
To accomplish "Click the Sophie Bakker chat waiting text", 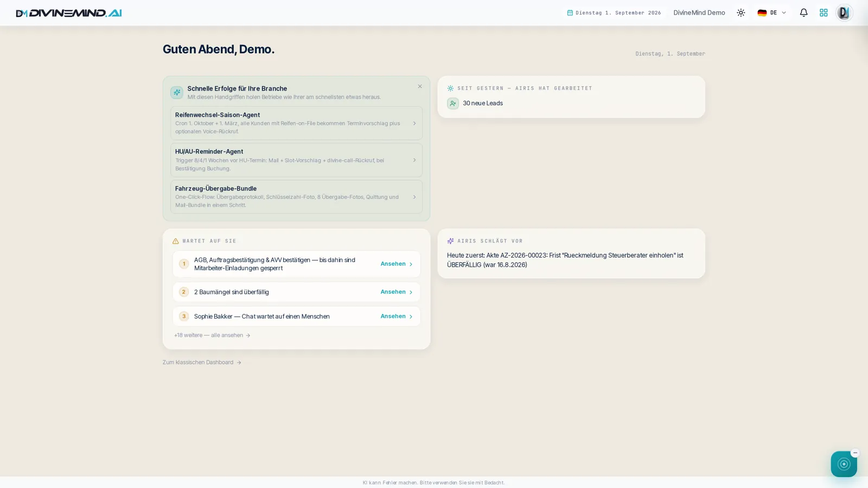I will pos(261,316).
